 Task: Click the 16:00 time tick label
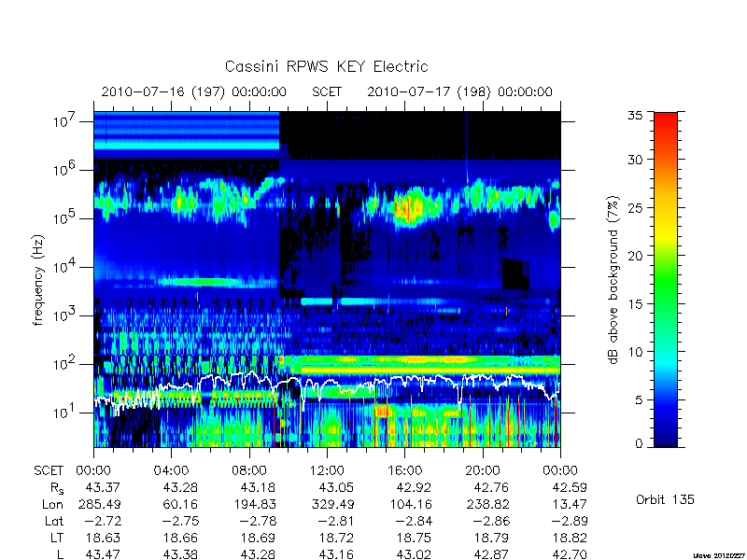pos(405,471)
